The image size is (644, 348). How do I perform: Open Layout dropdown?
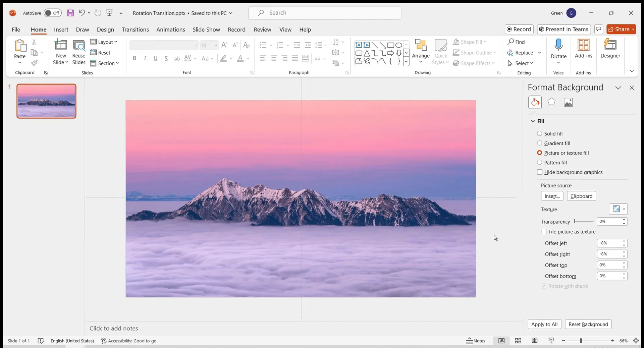pyautogui.click(x=104, y=42)
